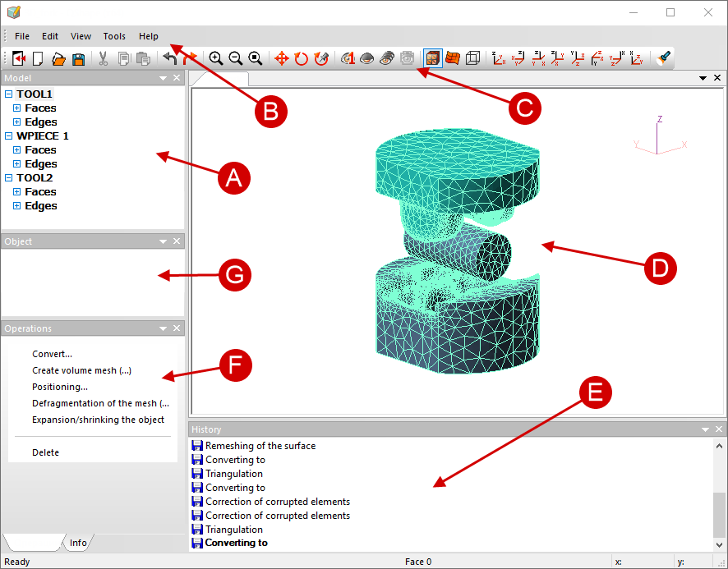The image size is (728, 569).
Task: Select the Rotate view tool
Action: pos(302,58)
